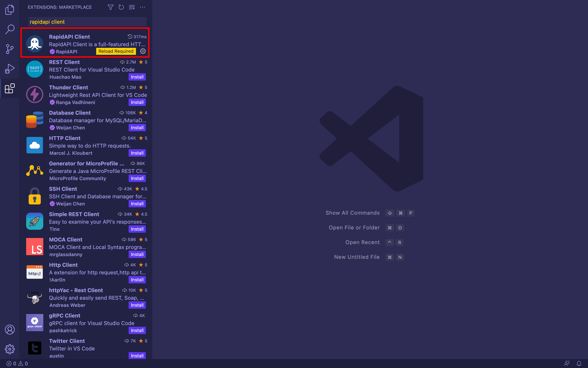
Task: Open Simple REST Client rocket icon
Action: pyautogui.click(x=35, y=221)
